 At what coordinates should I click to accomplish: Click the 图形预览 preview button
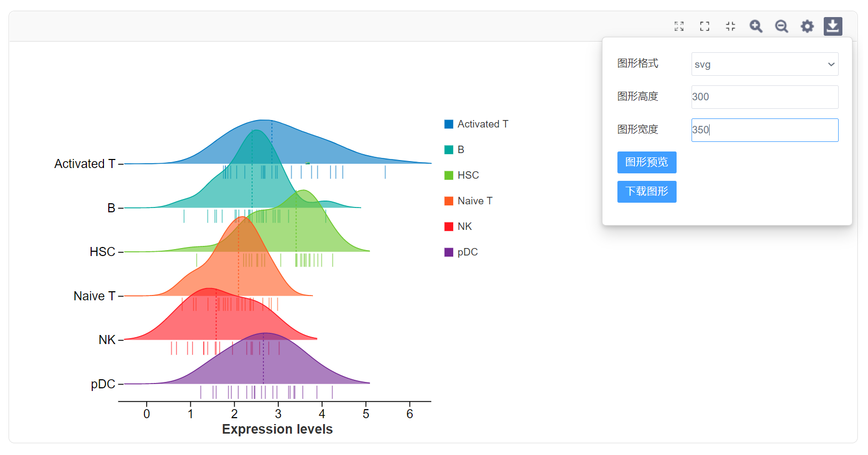647,162
